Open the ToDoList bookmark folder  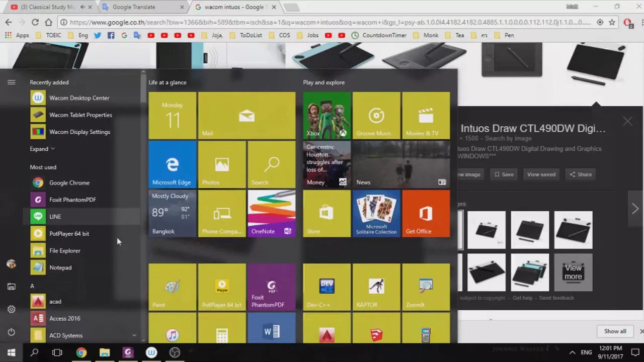click(245, 35)
